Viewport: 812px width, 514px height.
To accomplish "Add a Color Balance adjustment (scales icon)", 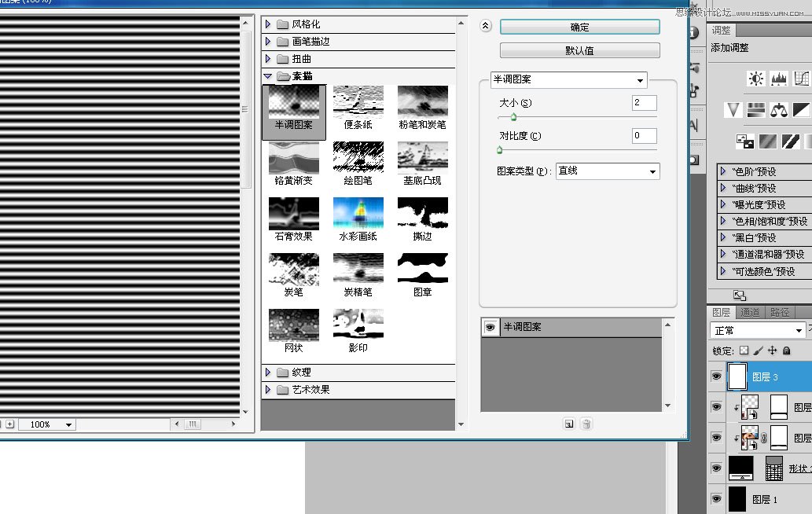I will [x=779, y=110].
